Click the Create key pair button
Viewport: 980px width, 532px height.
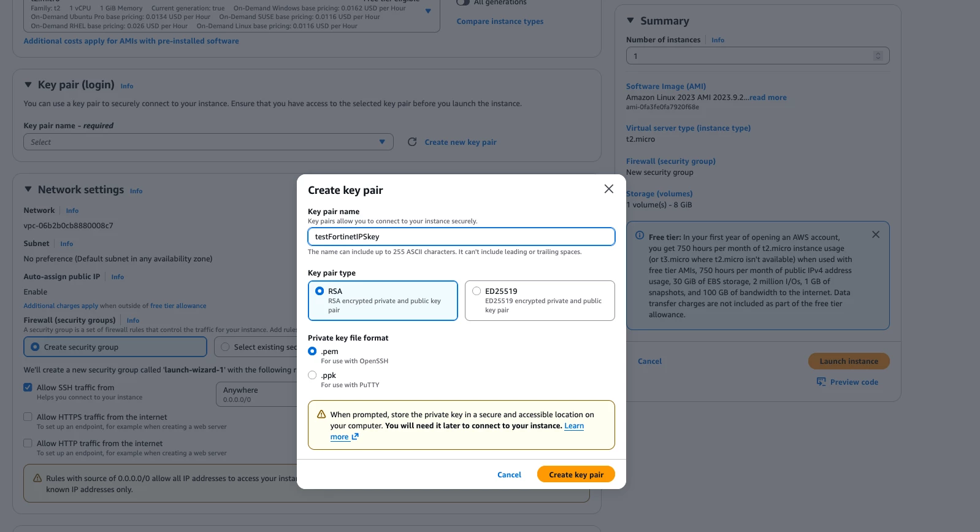point(576,474)
